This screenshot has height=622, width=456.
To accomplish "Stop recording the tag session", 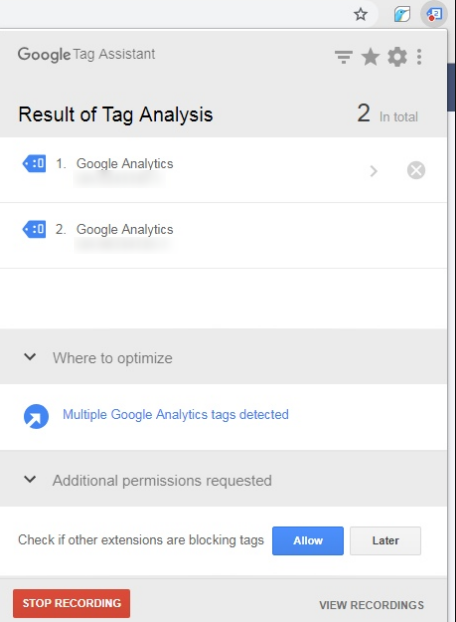I will (x=71, y=603).
